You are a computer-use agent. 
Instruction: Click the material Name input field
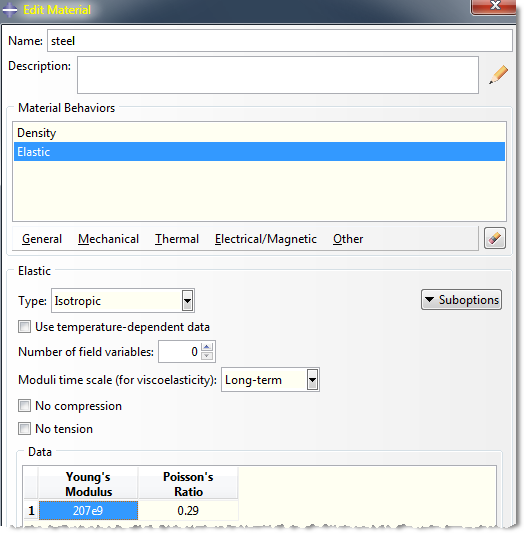280,40
